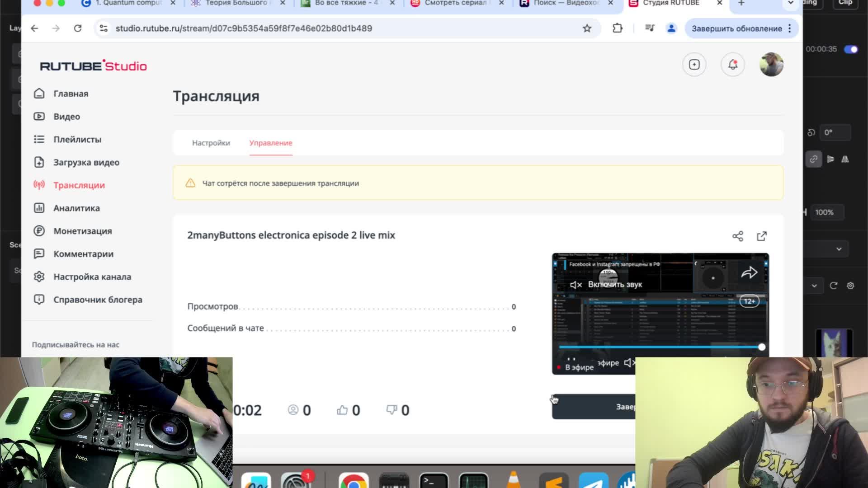Open Монетизация sidebar item
This screenshot has width=868, height=488.
tap(82, 231)
